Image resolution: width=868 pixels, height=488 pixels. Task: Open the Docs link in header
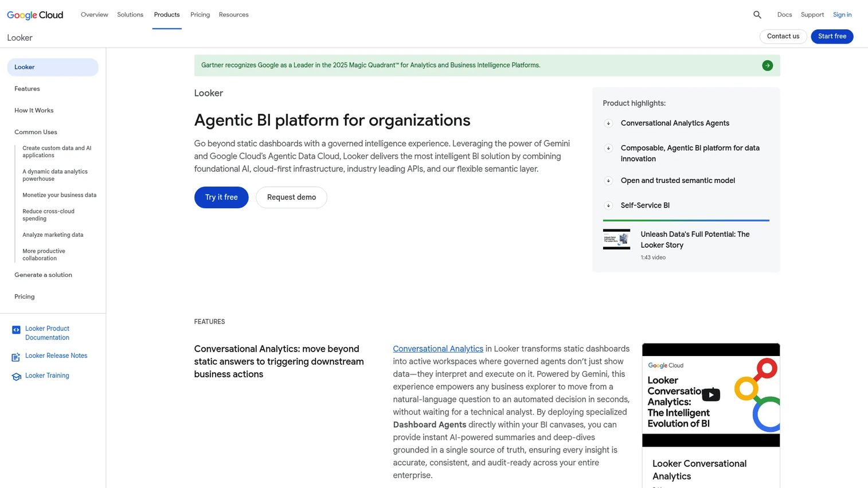784,15
